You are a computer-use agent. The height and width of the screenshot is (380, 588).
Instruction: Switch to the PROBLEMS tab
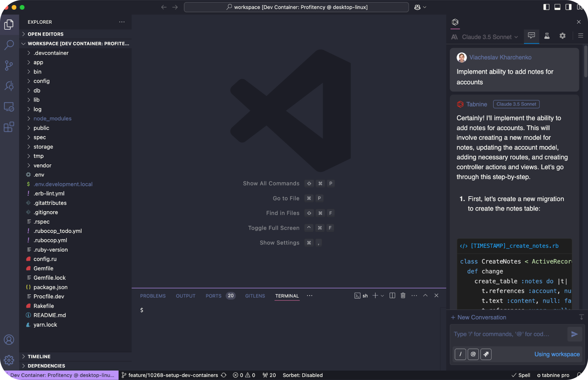click(153, 296)
